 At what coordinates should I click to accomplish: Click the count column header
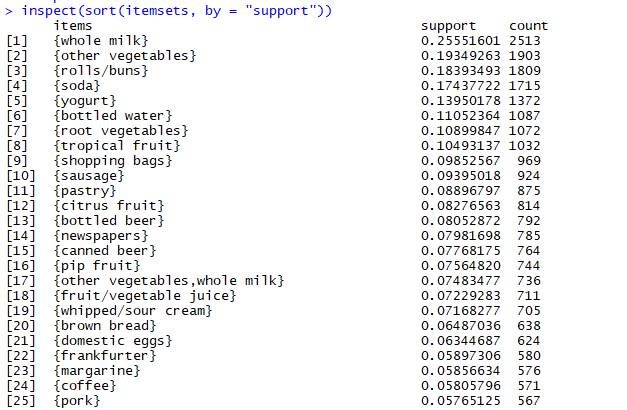click(x=528, y=26)
